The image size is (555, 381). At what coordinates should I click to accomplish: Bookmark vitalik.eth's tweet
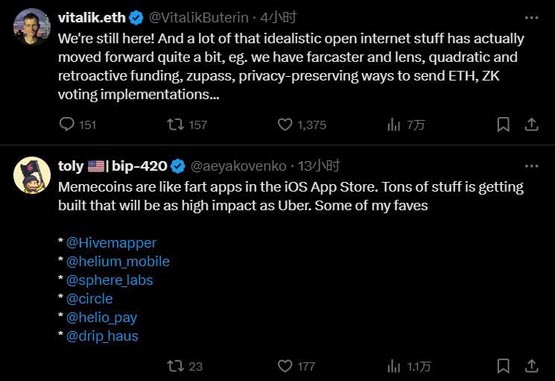point(503,124)
